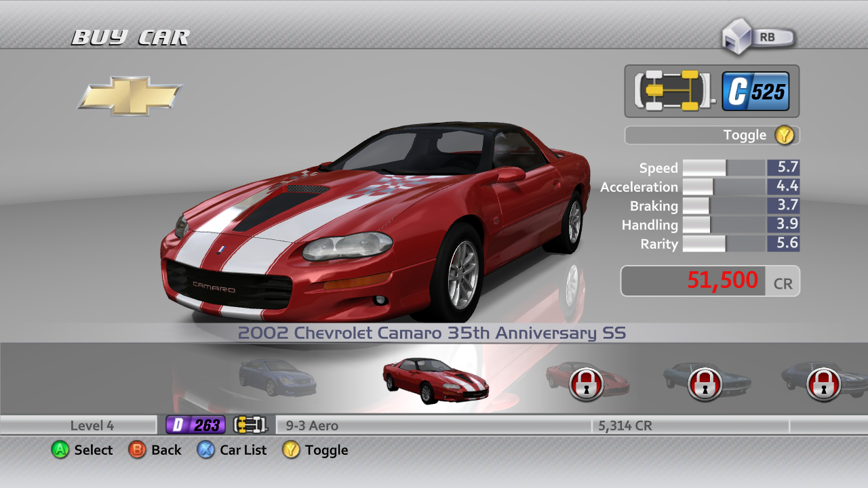This screenshot has height=488, width=868.
Task: Click the Handling stat bar
Action: (x=724, y=225)
